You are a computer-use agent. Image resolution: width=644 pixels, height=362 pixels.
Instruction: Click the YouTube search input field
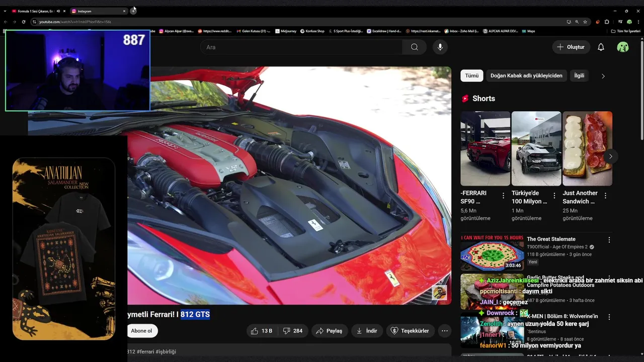coord(302,47)
